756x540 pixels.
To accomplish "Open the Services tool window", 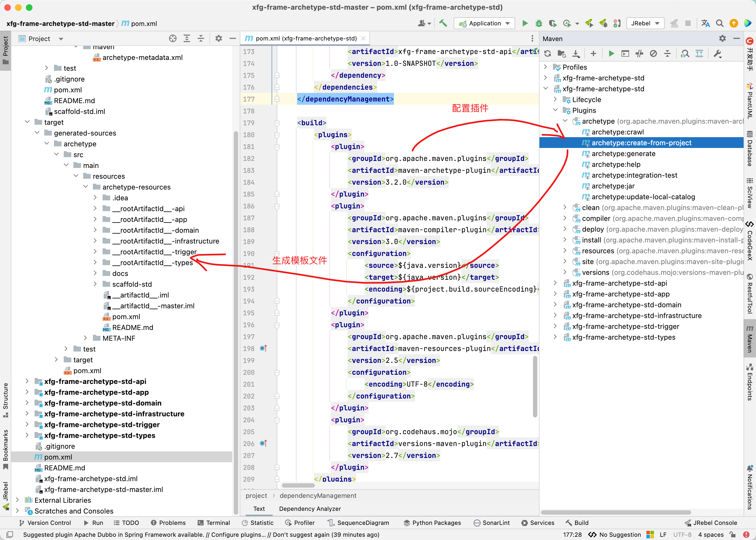I will (x=538, y=523).
